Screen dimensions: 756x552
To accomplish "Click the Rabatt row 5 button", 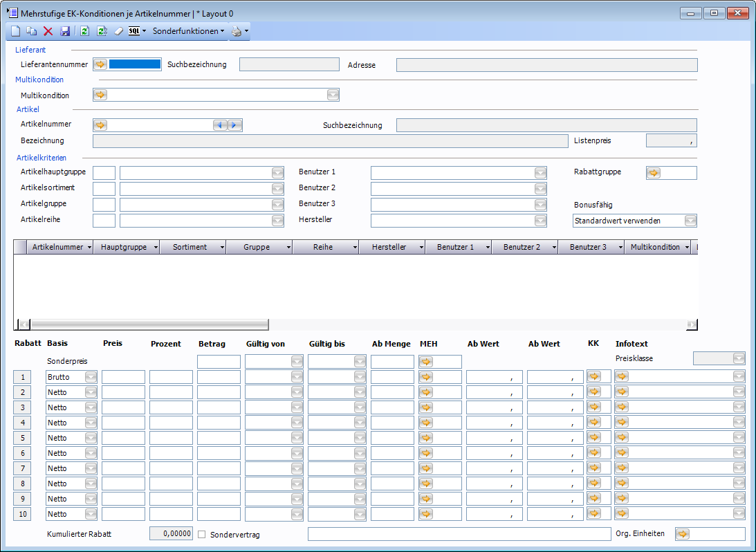I will tap(22, 438).
